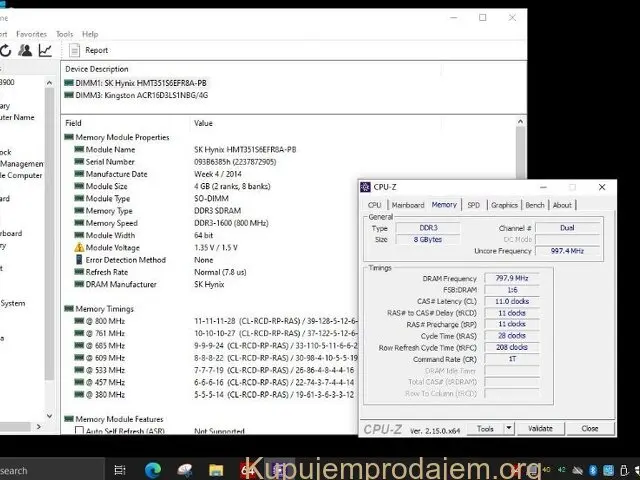Click the Module Voltage warning icon
The width and height of the screenshot is (640, 480).
(78, 247)
